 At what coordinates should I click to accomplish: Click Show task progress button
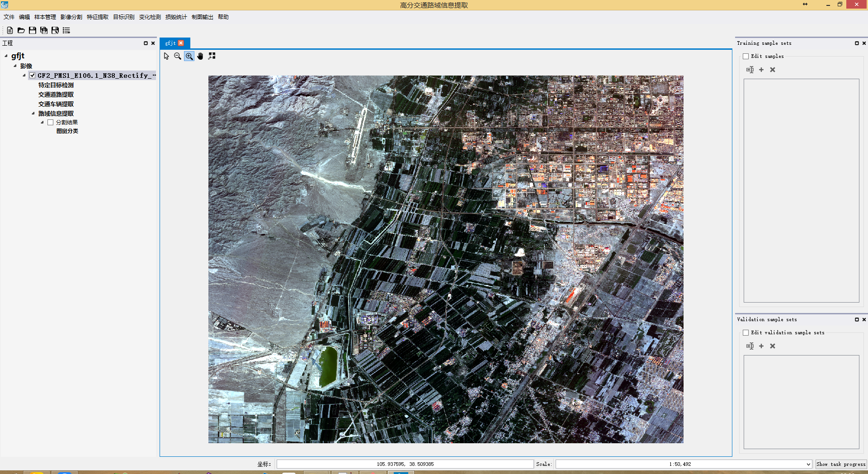841,464
